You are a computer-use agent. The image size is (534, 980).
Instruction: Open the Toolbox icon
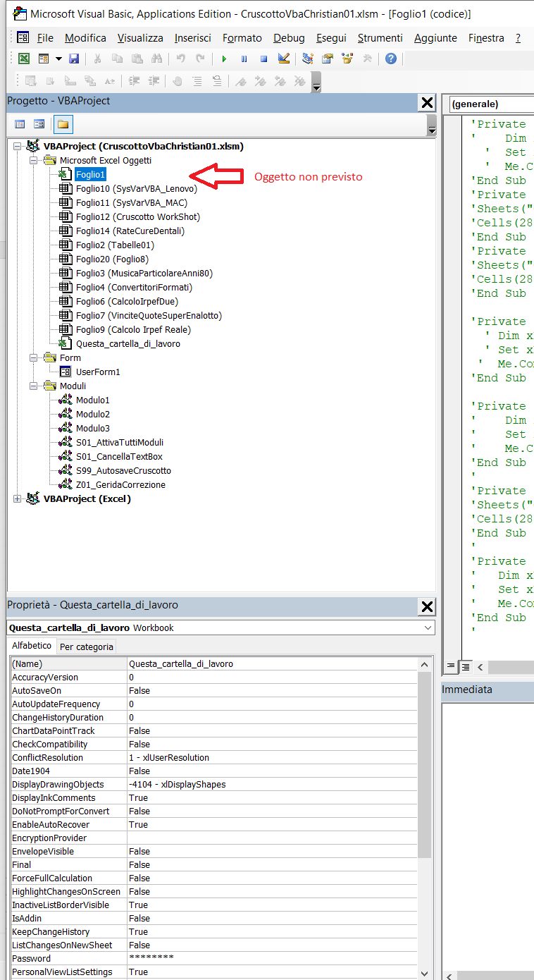tap(367, 59)
